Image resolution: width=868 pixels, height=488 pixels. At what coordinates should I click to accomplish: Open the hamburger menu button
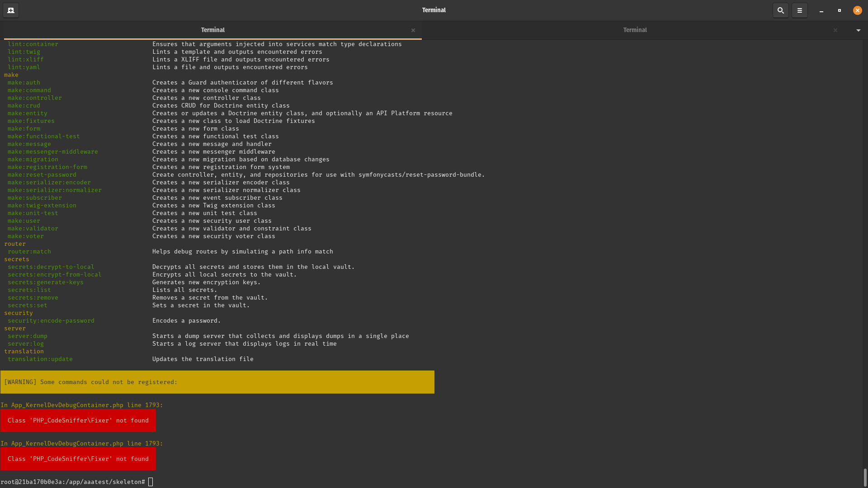(799, 10)
